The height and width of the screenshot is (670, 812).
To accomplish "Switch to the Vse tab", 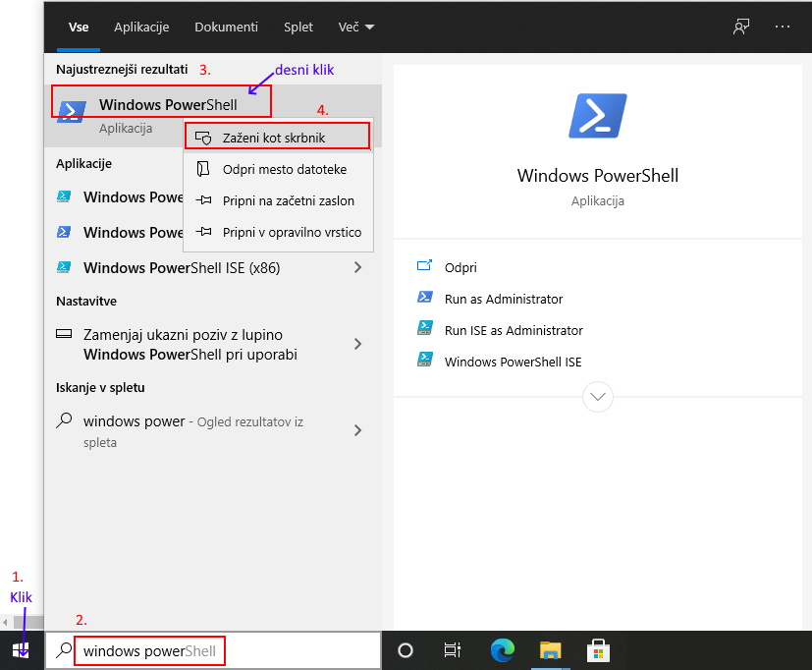I will pos(79,27).
